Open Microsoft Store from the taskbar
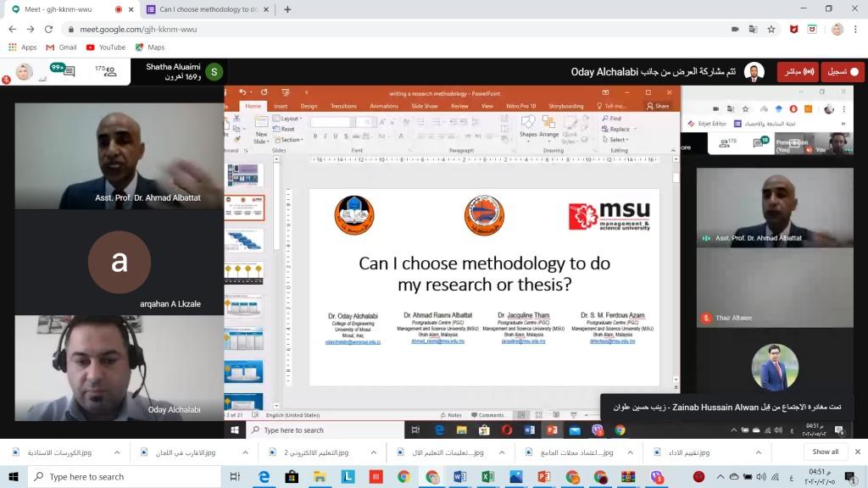The width and height of the screenshot is (868, 488). 292,477
